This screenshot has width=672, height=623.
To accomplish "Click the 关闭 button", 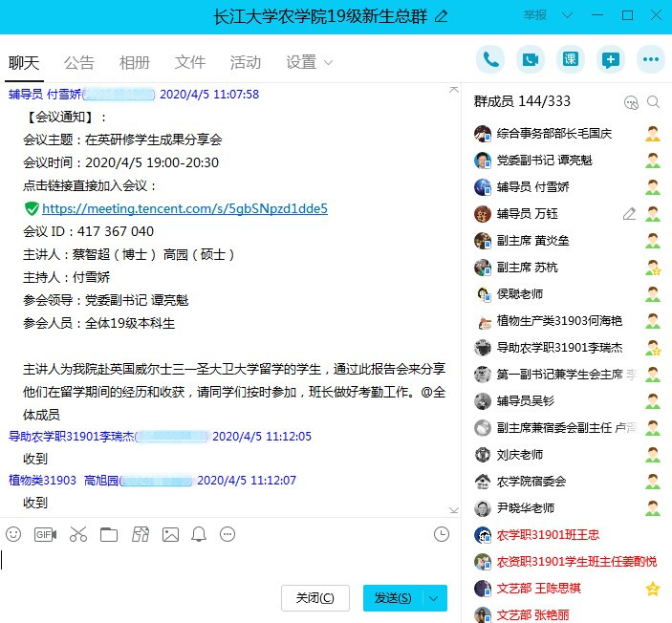I will [x=315, y=598].
